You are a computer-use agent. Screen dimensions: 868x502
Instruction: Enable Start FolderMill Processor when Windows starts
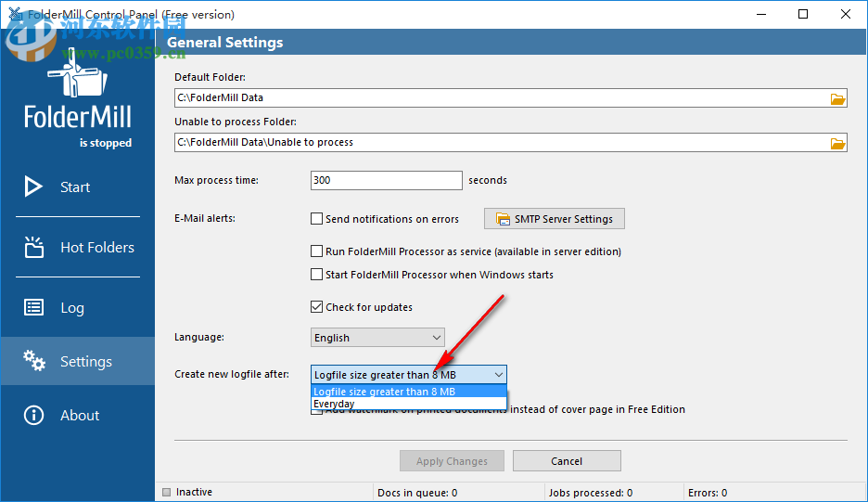(317, 275)
